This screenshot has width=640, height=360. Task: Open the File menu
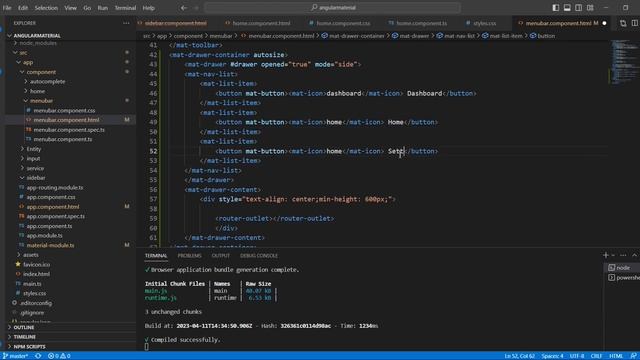(7, 8)
